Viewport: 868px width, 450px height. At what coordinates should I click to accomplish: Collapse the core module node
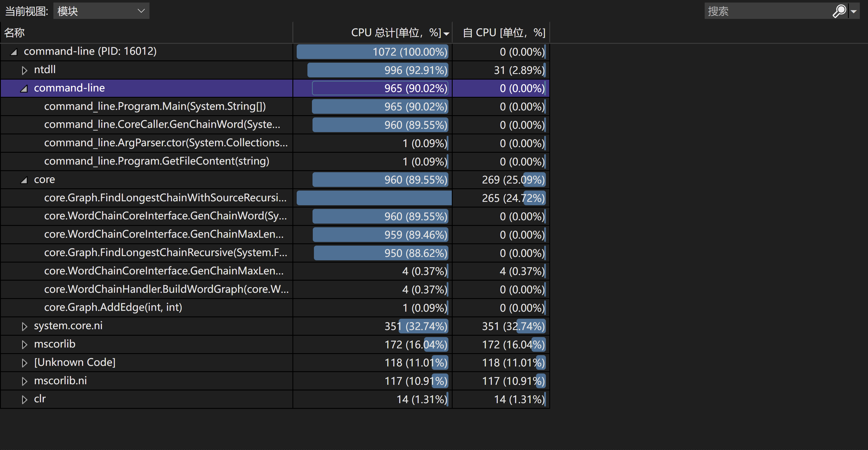pyautogui.click(x=24, y=180)
